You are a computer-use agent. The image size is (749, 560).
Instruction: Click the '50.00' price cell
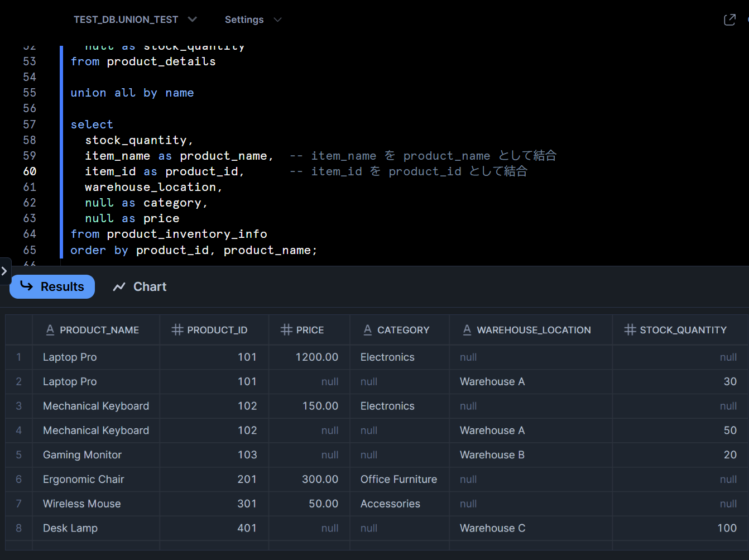coord(309,504)
